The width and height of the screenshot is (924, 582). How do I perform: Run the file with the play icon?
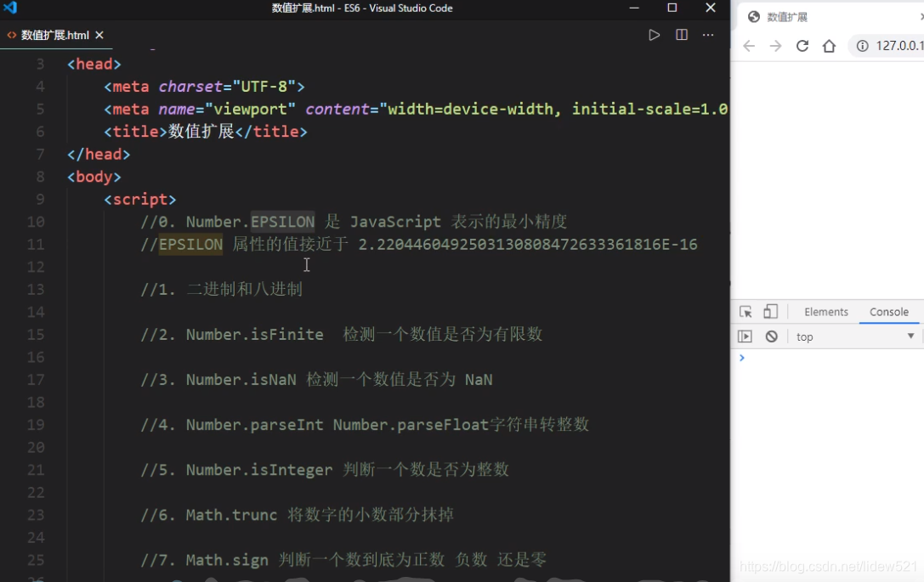[x=654, y=35]
